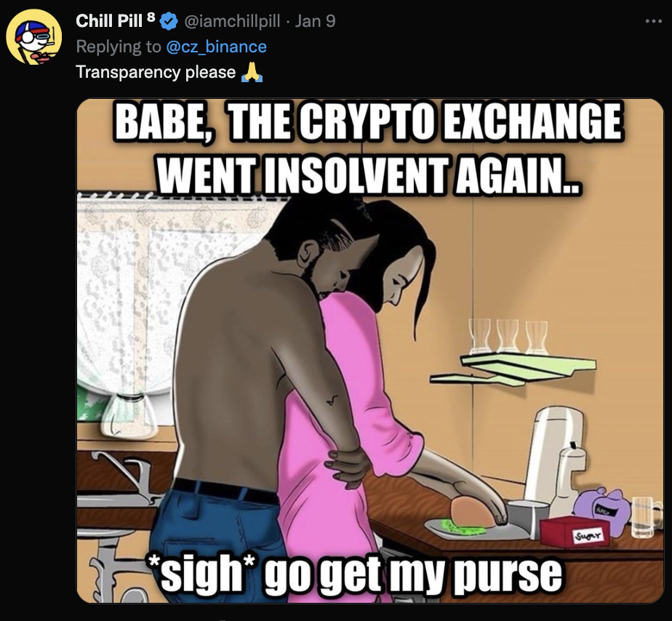Image resolution: width=672 pixels, height=621 pixels.
Task: Click the Jan 9 timestamp
Action: tap(316, 21)
